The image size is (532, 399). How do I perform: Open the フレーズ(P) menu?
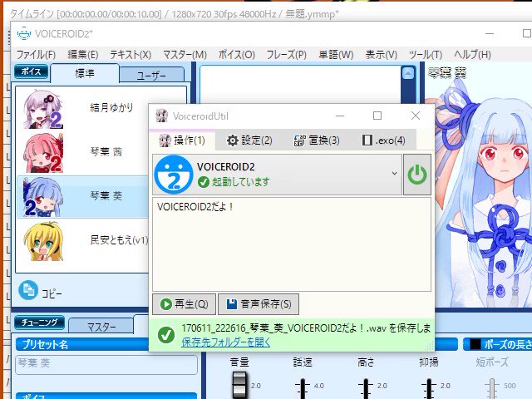(286, 55)
